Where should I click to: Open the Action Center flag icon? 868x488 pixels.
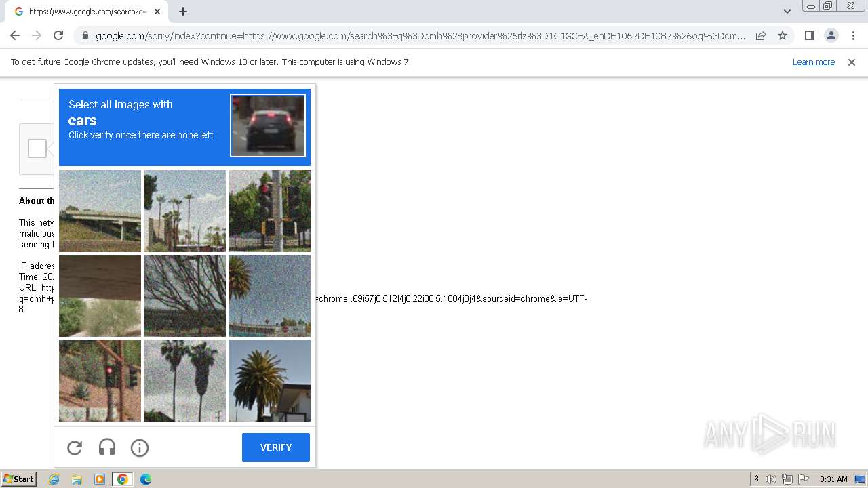click(804, 479)
